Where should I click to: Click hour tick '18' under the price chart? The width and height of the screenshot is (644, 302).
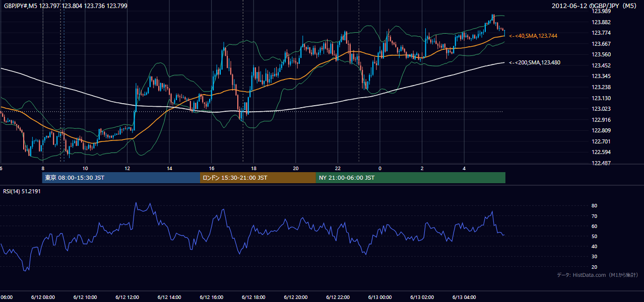[253, 169]
